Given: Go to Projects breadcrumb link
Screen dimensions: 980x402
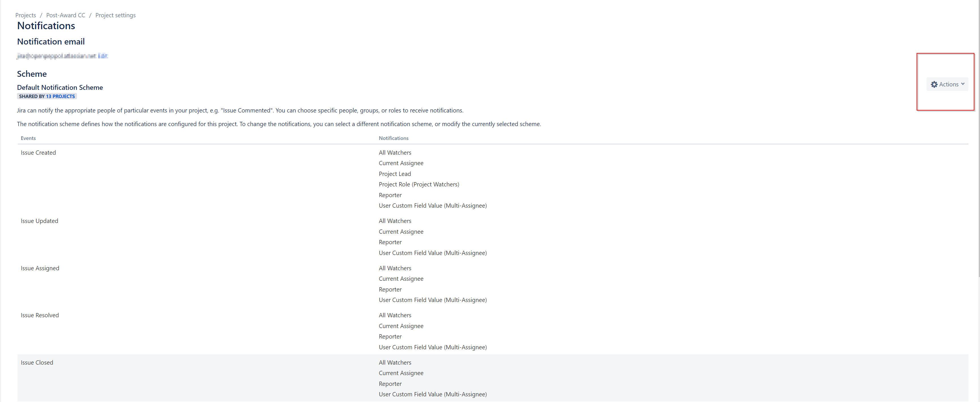Looking at the screenshot, I should pos(25,15).
